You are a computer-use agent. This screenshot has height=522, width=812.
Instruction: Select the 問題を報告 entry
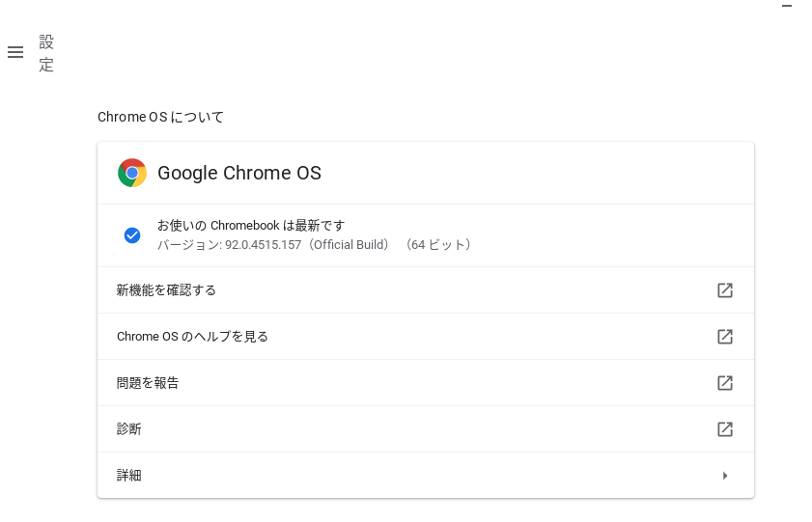[148, 383]
